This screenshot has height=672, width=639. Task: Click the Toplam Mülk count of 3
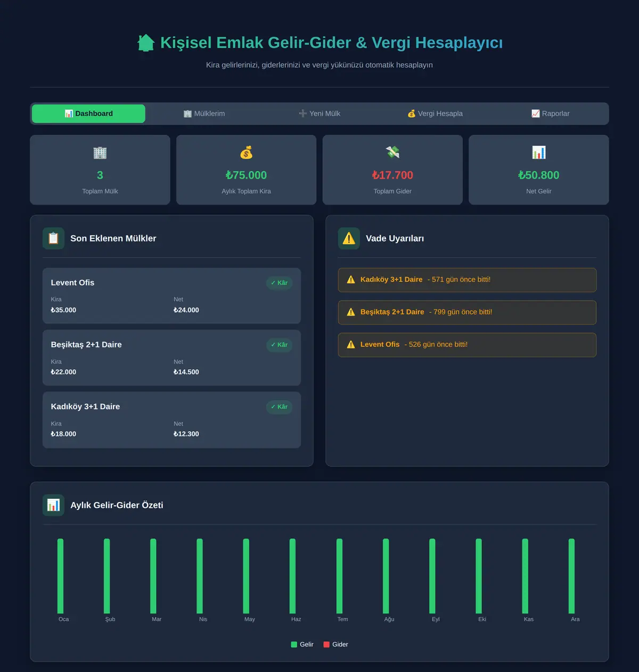[100, 175]
